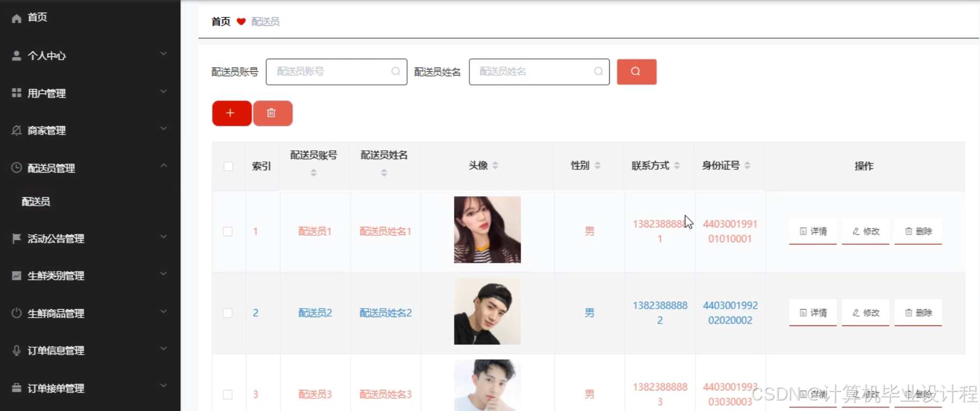Click the home icon beside 首页 in sidebar
Image resolution: width=980 pixels, height=411 pixels.
click(x=17, y=18)
